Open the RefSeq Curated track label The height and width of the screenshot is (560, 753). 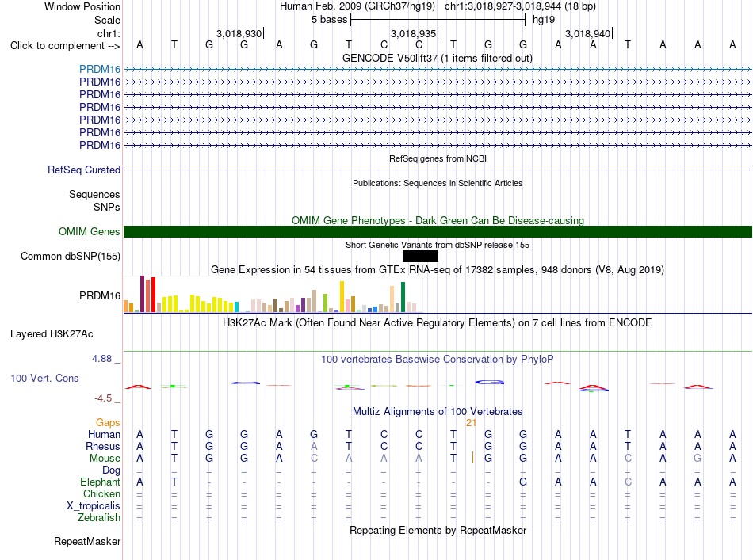click(x=84, y=170)
